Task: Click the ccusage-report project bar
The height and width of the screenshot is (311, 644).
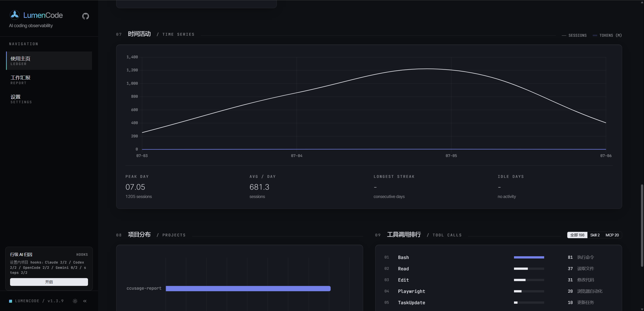Action: click(248, 288)
